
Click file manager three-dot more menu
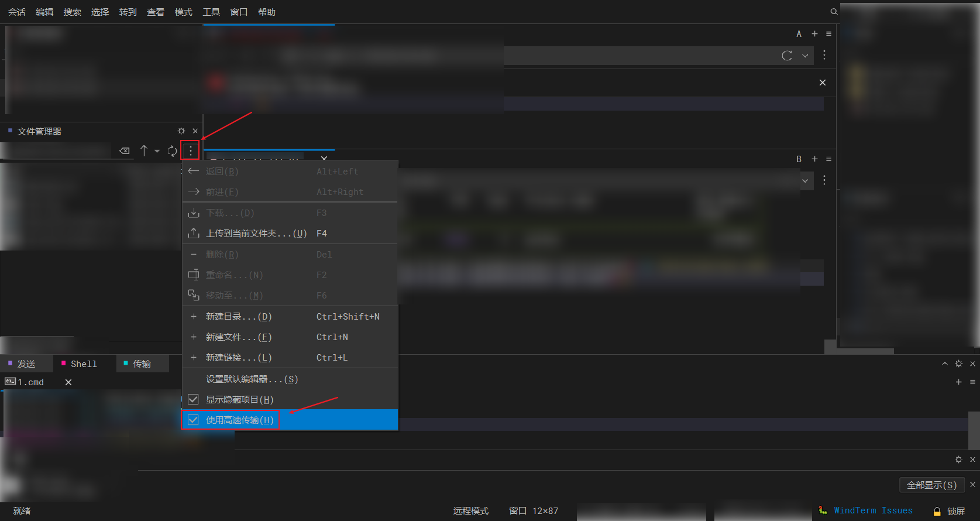[190, 151]
